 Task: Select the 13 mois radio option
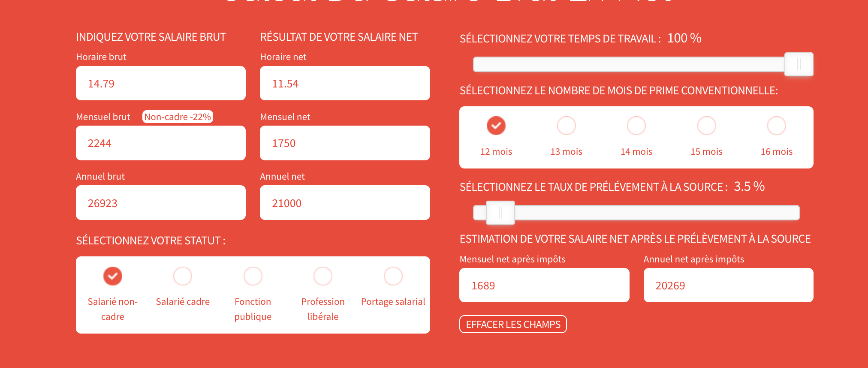(566, 126)
